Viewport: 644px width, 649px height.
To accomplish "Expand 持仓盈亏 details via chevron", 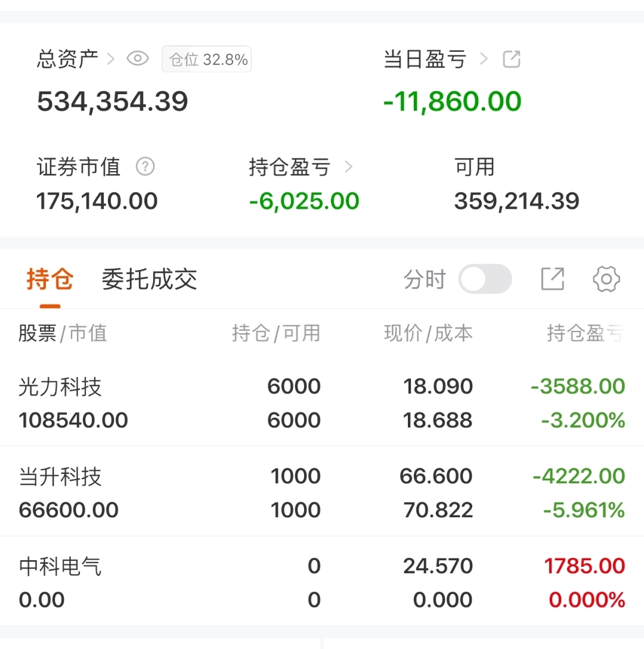I will coord(349,167).
